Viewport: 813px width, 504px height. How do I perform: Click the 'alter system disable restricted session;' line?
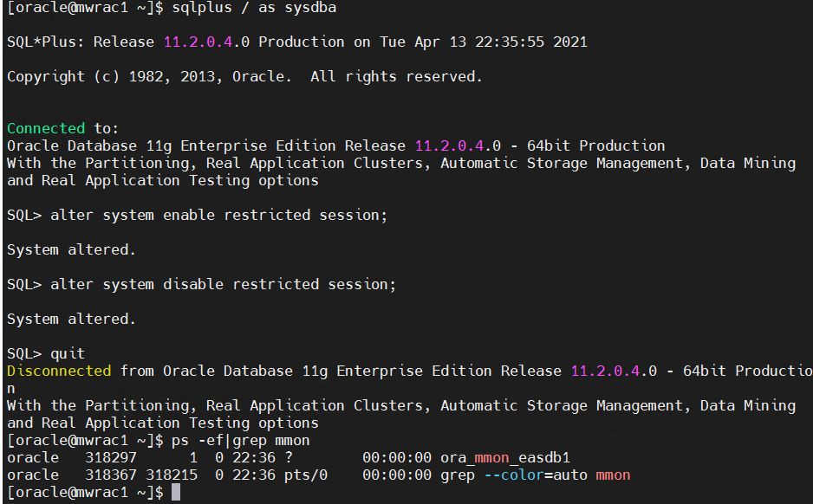pyautogui.click(x=223, y=284)
